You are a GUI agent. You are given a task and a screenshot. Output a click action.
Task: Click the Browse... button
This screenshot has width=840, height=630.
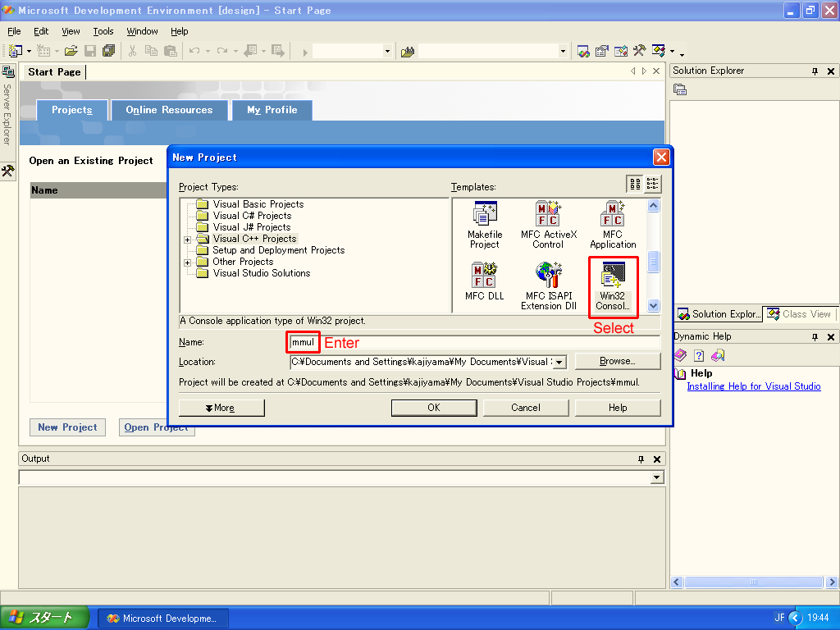[618, 361]
